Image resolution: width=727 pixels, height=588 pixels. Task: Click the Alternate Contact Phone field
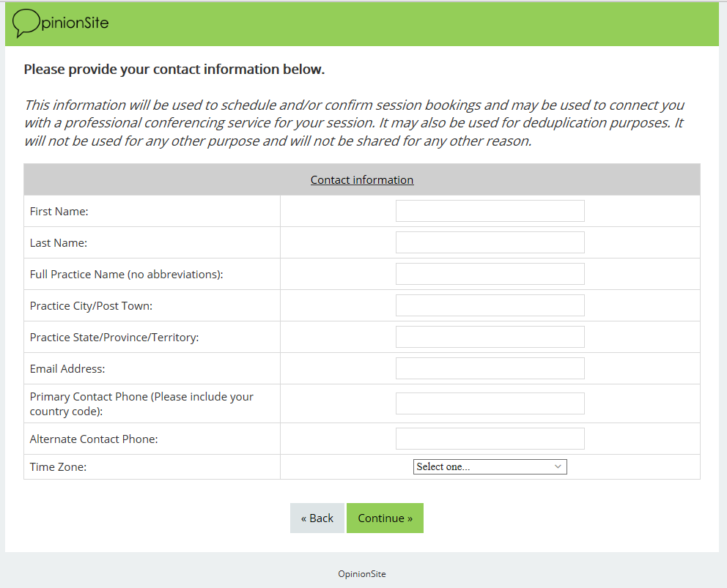tap(490, 439)
